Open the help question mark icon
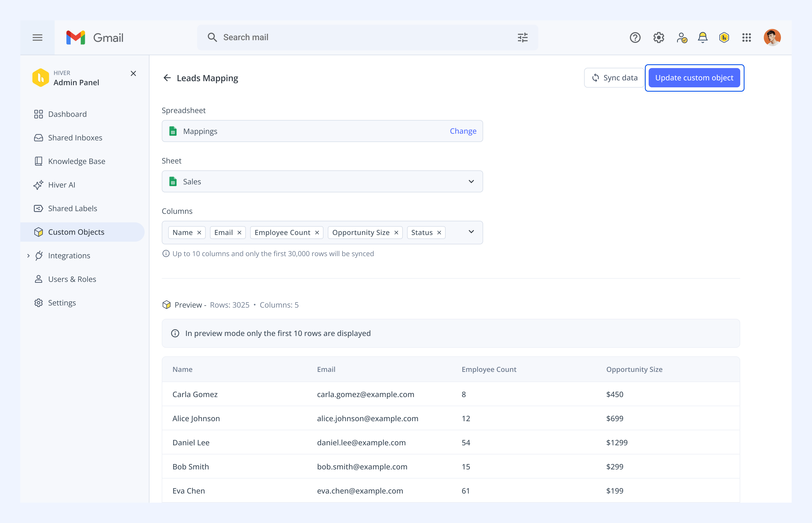Viewport: 812px width, 523px height. [x=635, y=37]
